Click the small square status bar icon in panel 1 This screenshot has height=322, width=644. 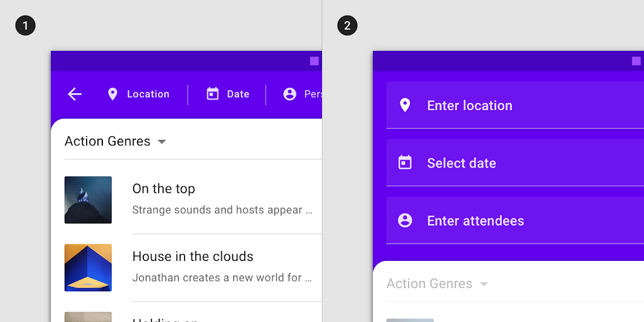click(x=314, y=61)
